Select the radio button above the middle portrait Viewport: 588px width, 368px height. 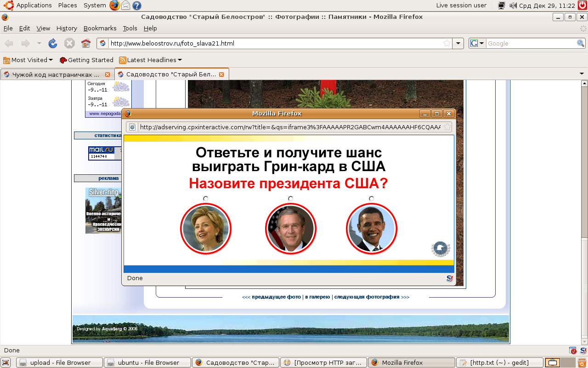290,199
